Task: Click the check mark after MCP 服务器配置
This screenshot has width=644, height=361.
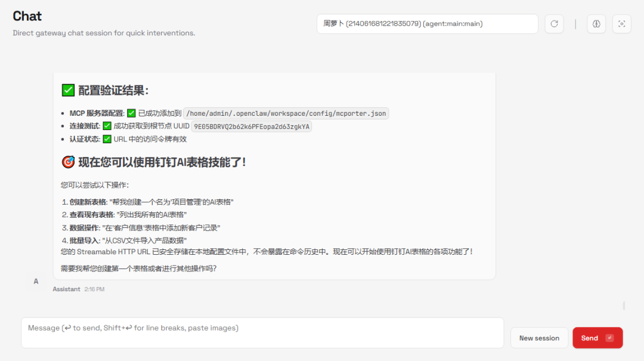Action: [x=131, y=113]
